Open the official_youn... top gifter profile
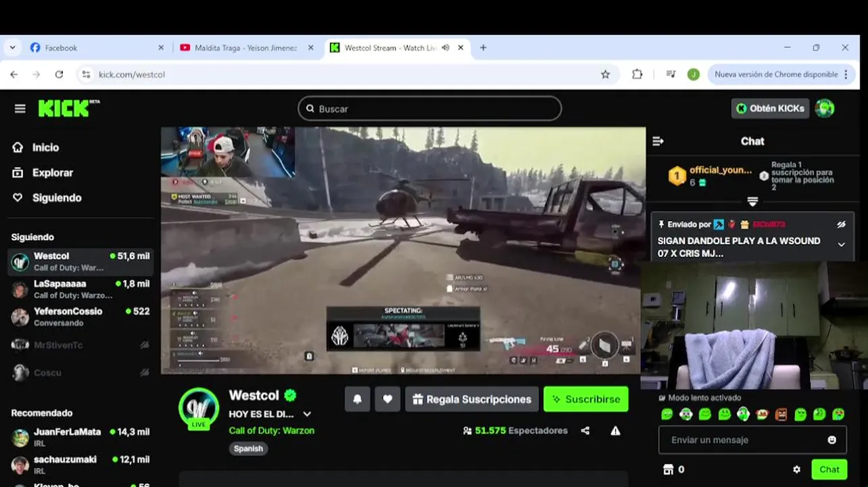The width and height of the screenshot is (868, 487). pos(721,170)
